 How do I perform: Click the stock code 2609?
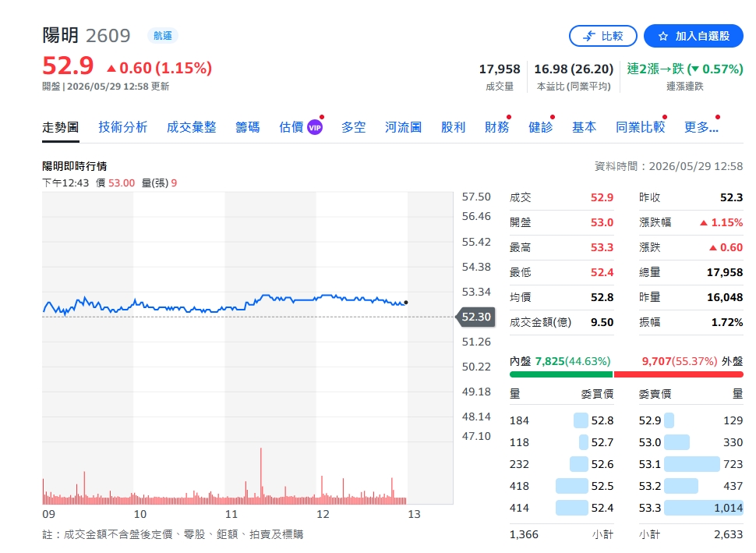tap(108, 36)
